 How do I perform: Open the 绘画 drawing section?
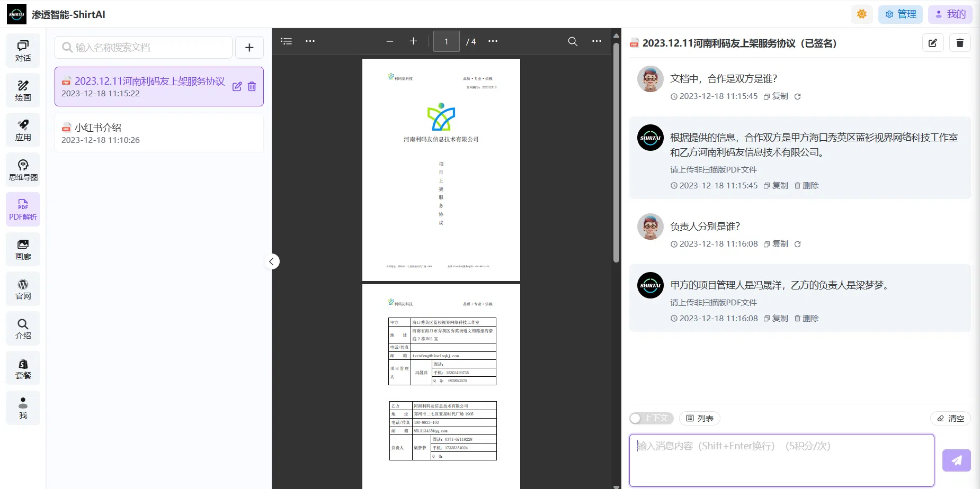click(x=23, y=90)
